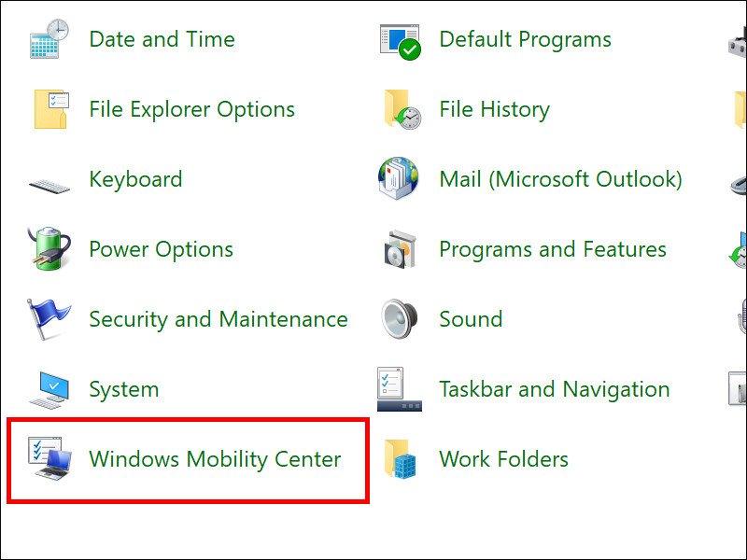Open the Programs and Features icon
747x560 pixels.
[x=399, y=249]
